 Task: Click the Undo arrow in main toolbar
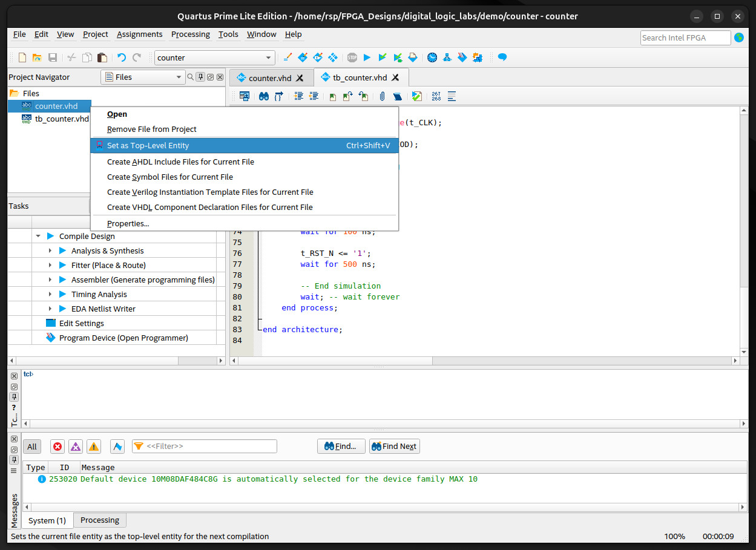122,57
